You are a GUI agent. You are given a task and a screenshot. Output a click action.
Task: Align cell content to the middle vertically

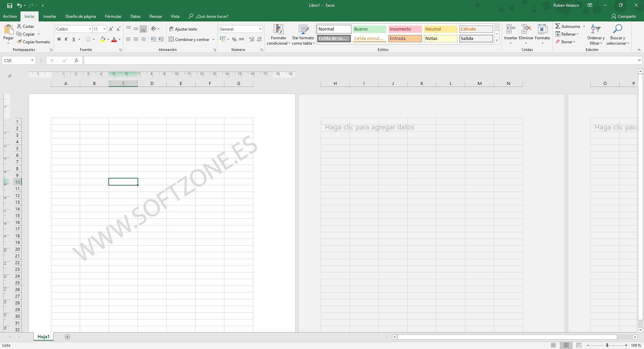coord(136,29)
